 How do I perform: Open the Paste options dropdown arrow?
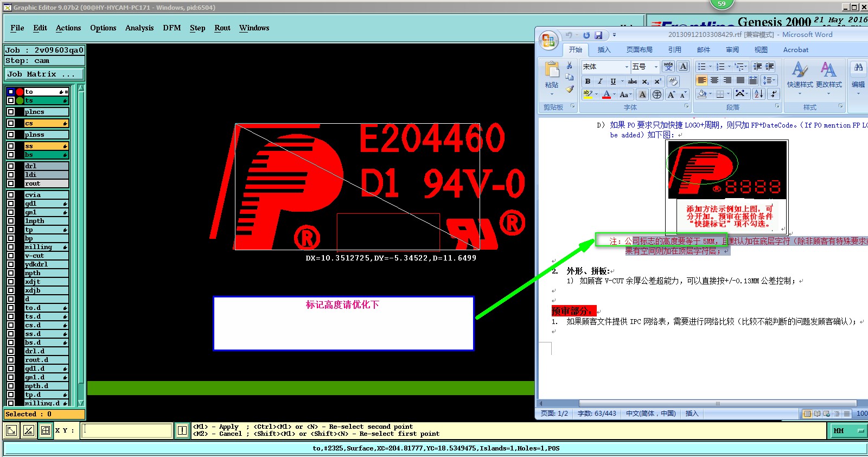click(x=552, y=94)
